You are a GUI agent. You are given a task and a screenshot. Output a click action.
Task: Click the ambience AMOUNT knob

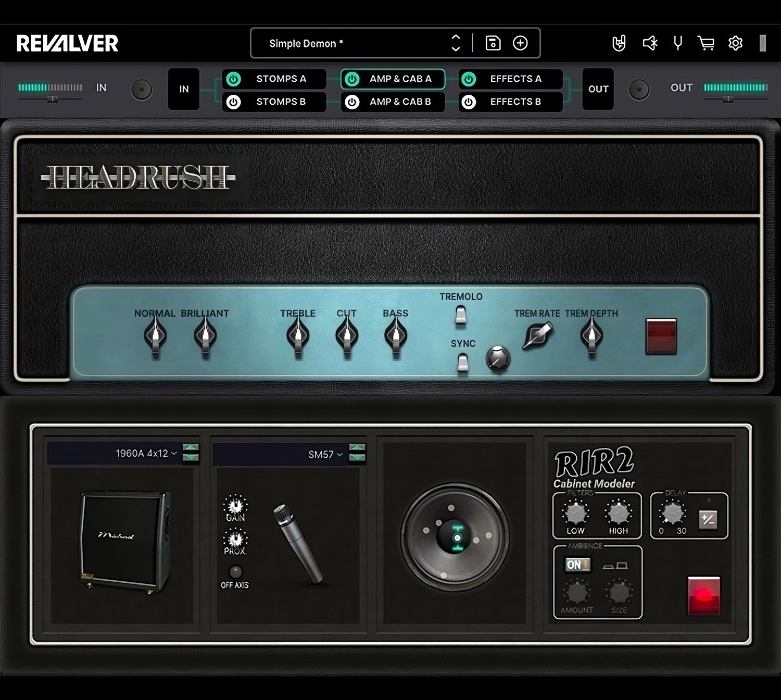click(x=576, y=592)
